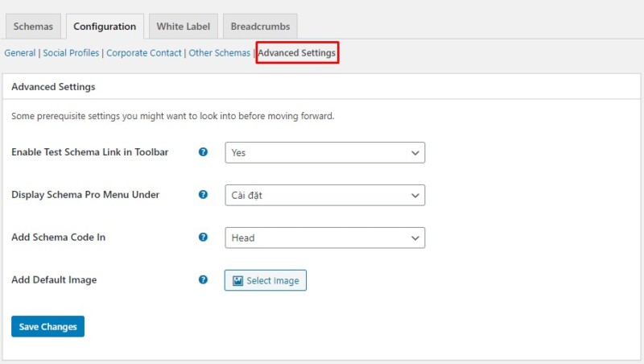Select the Configuration tab
The image size is (644, 364).
point(105,27)
